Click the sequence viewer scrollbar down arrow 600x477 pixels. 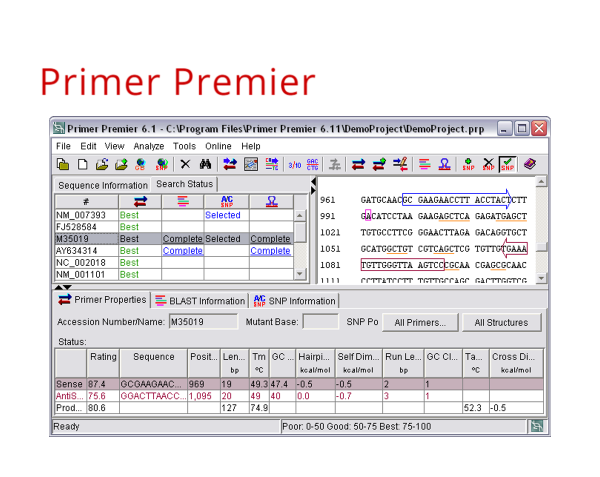(541, 278)
